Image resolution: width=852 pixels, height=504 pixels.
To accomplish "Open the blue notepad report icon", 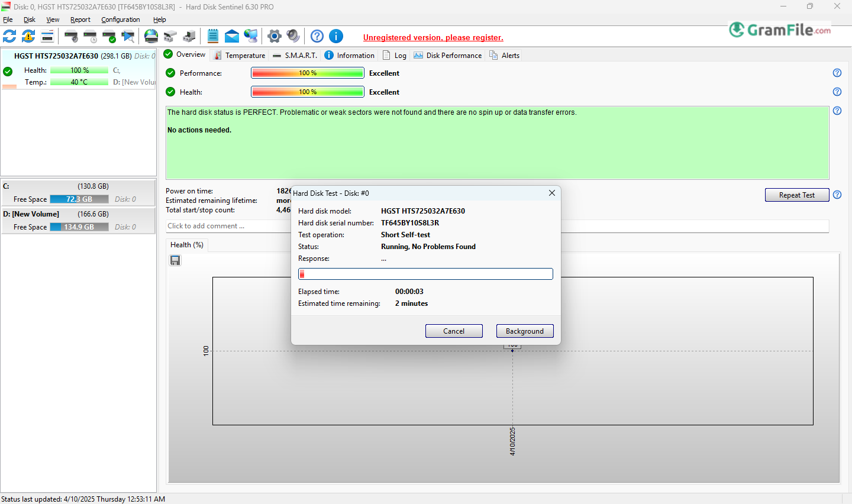I will (x=213, y=36).
